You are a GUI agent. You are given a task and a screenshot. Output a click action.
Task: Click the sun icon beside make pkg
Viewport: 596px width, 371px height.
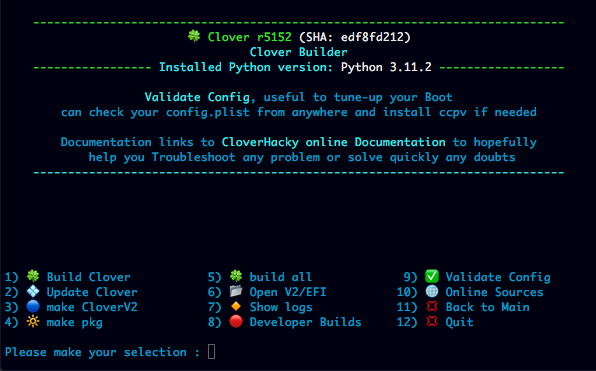(x=33, y=322)
